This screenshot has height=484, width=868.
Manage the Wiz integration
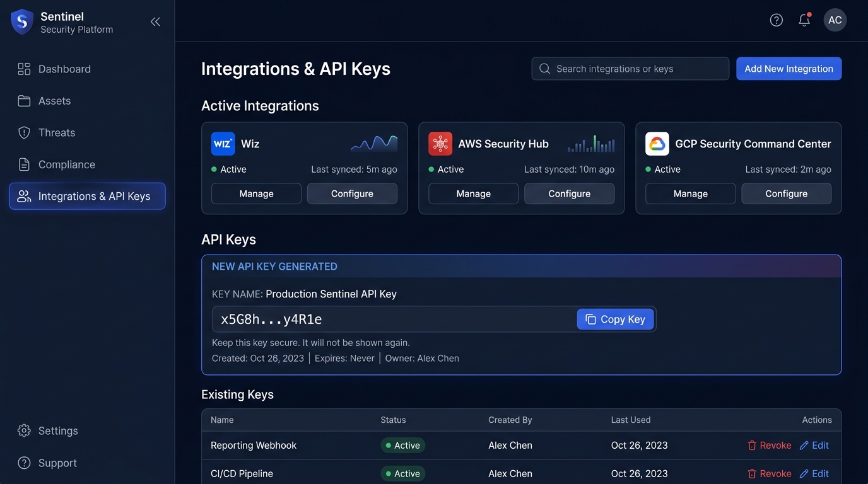click(256, 193)
